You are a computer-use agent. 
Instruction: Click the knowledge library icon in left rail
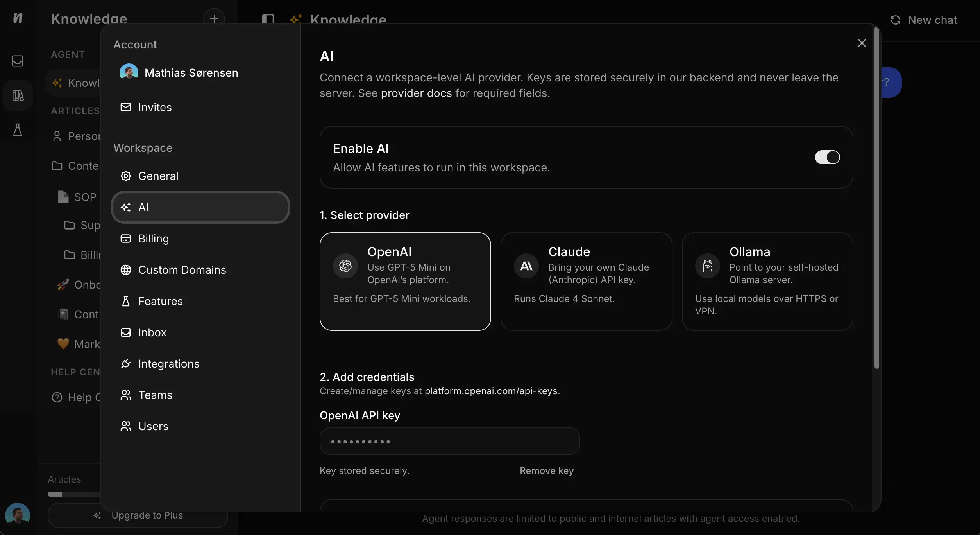tap(18, 95)
